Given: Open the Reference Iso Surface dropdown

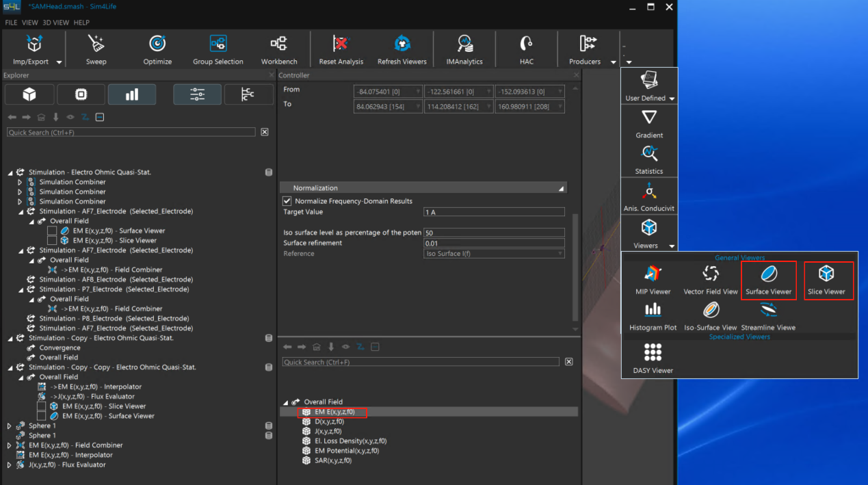Looking at the screenshot, I should pos(494,254).
